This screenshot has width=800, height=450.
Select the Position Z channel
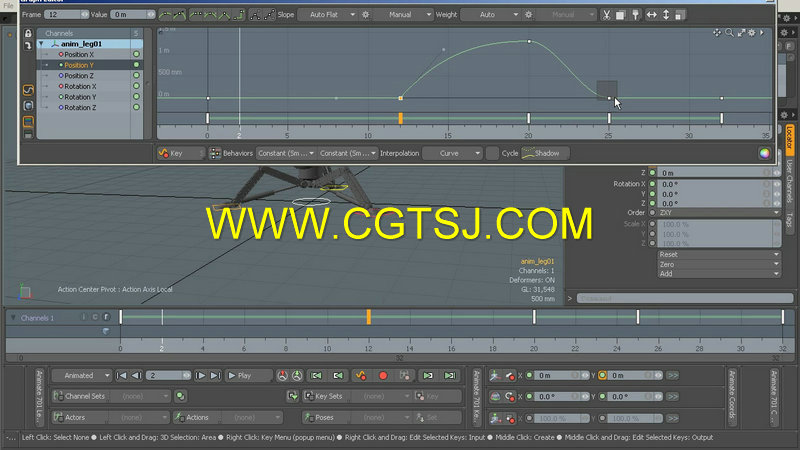[79, 76]
